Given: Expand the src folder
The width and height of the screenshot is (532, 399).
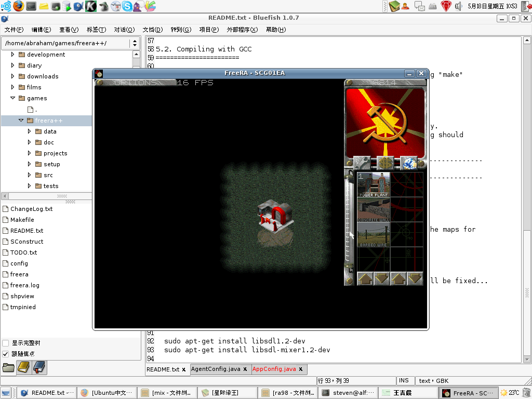Looking at the screenshot, I should [29, 175].
